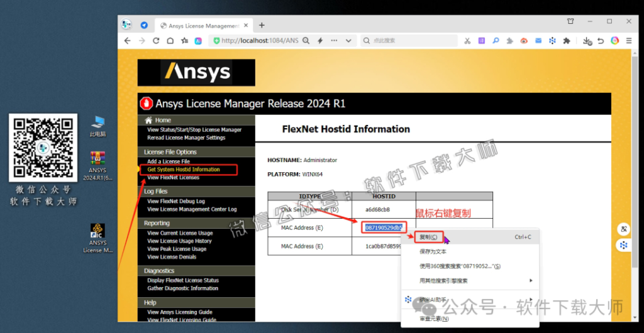Click the shirt skin icon in title bar
Viewport: 644px width, 333px height.
coord(570,21)
